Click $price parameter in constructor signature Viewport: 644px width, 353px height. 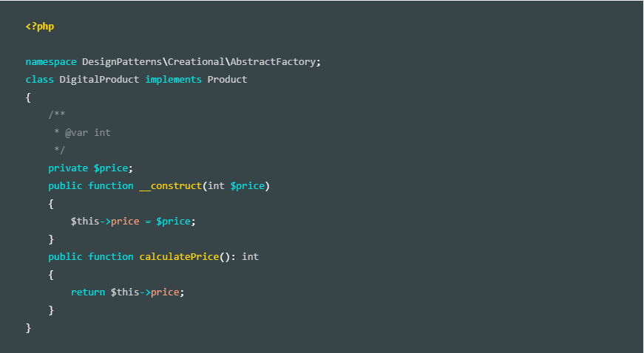click(x=247, y=186)
